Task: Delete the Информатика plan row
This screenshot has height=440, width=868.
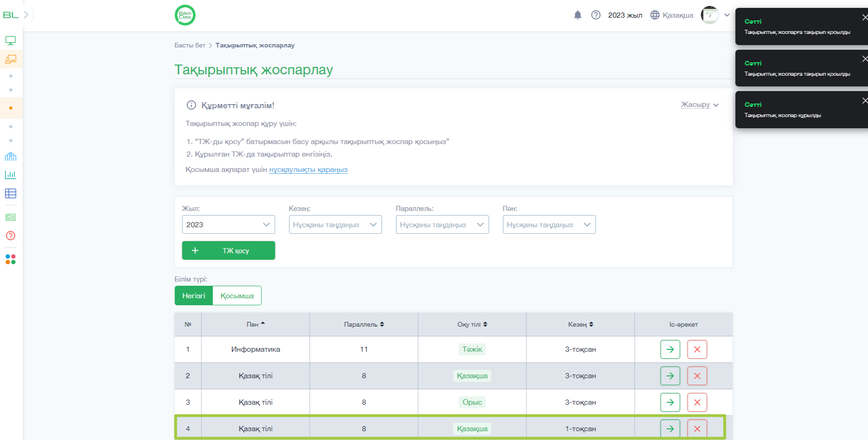Action: [697, 349]
